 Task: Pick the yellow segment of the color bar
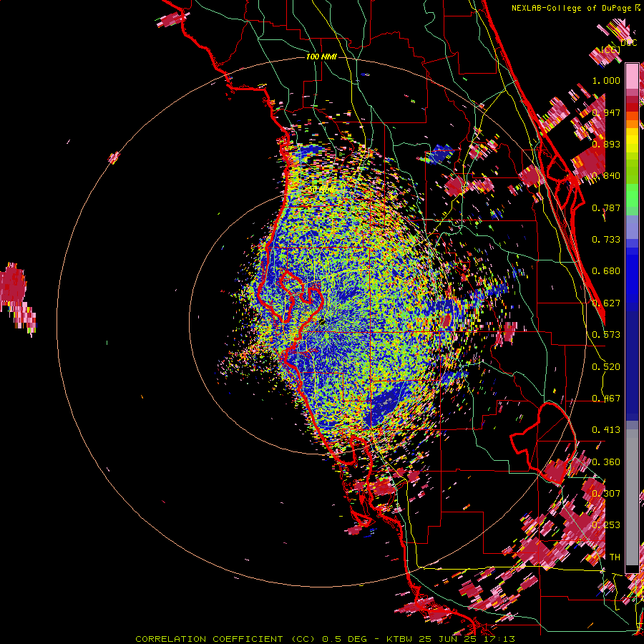point(632,140)
